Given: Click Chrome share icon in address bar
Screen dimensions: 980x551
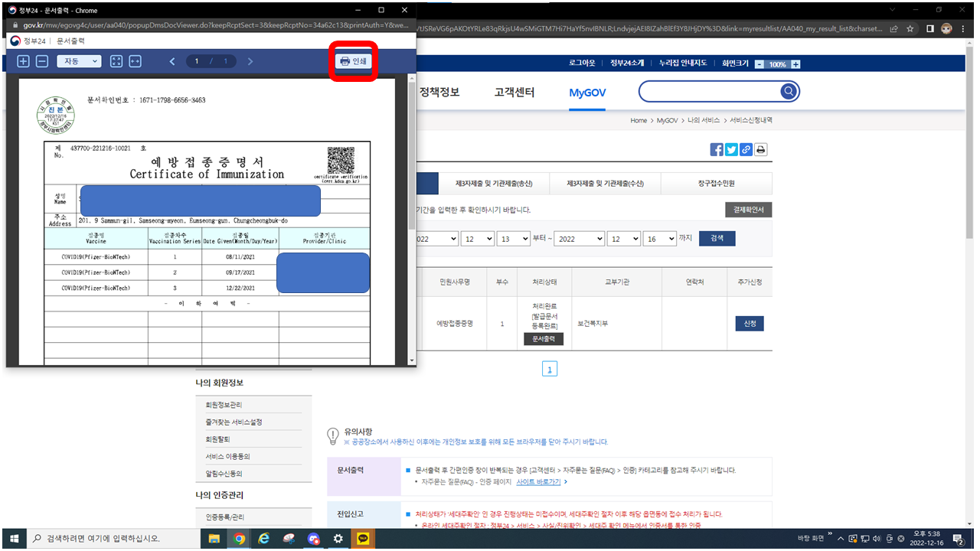Looking at the screenshot, I should 894,28.
